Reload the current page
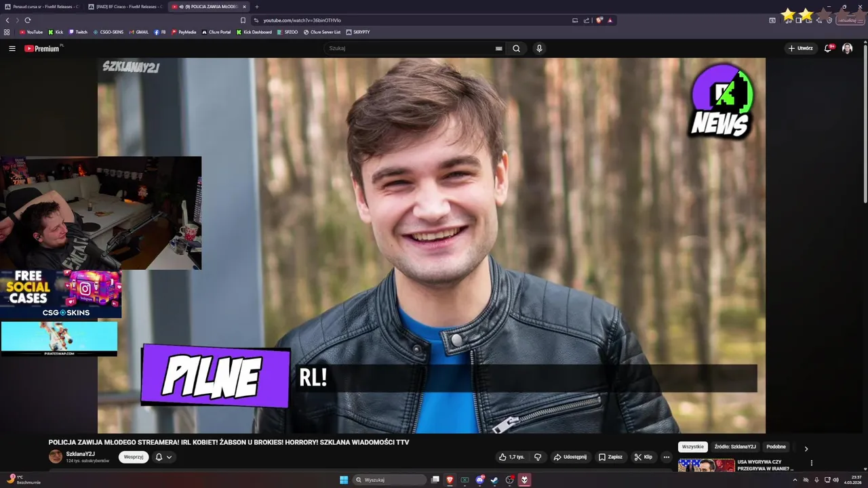The height and width of the screenshot is (488, 868). coord(27,20)
